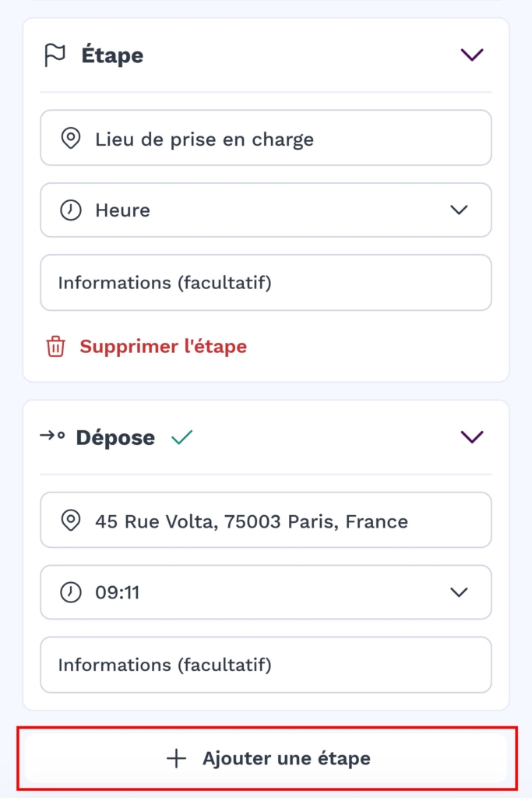Click the Informations field in the Dépose section
This screenshot has height=798, width=532.
tap(266, 665)
